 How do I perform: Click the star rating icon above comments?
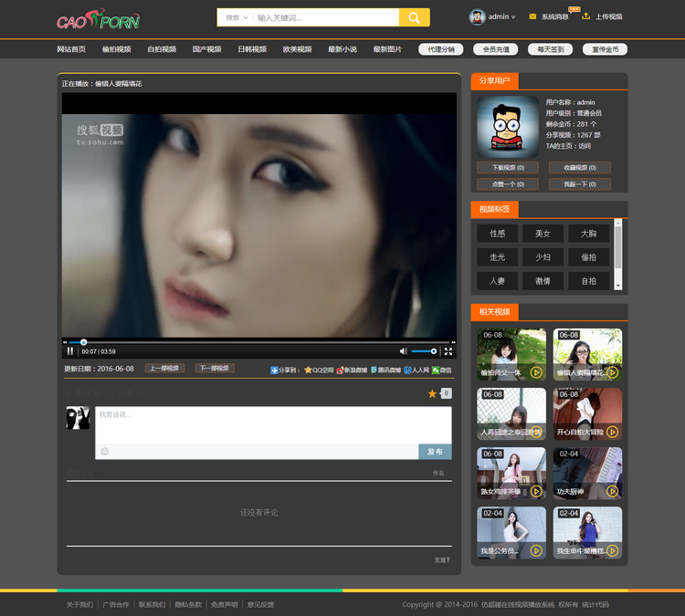[x=432, y=394]
